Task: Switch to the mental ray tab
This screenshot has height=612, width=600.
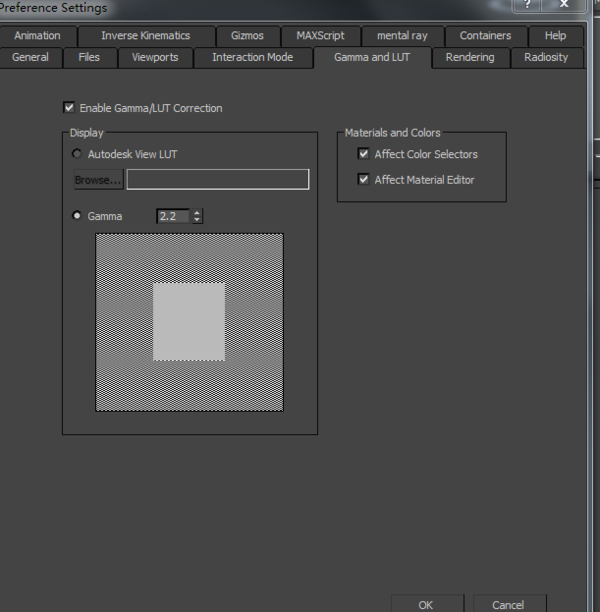Action: click(402, 35)
